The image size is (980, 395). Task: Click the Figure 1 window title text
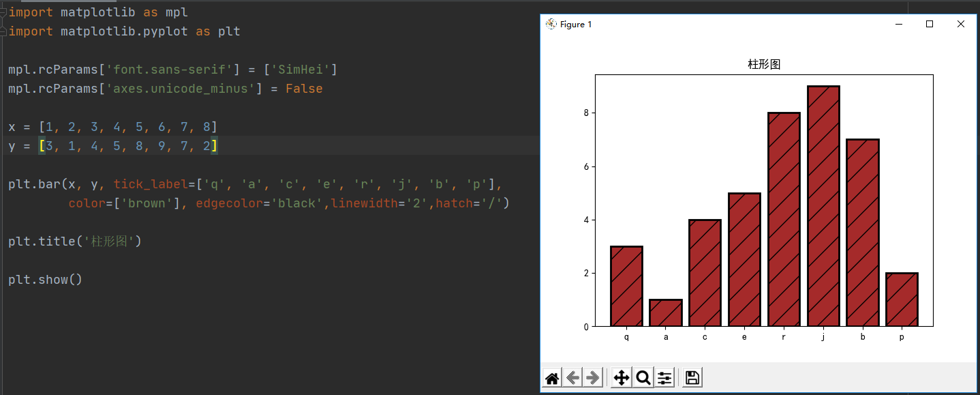tap(576, 24)
